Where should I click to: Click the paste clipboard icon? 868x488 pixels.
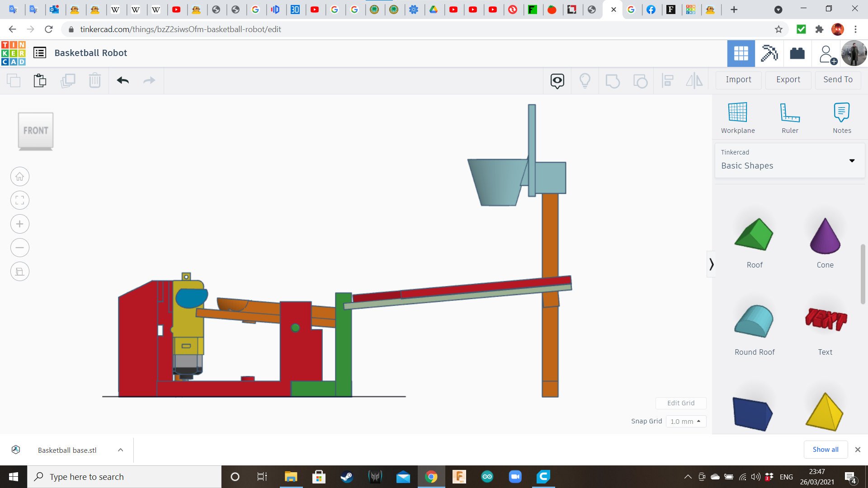pyautogui.click(x=40, y=80)
